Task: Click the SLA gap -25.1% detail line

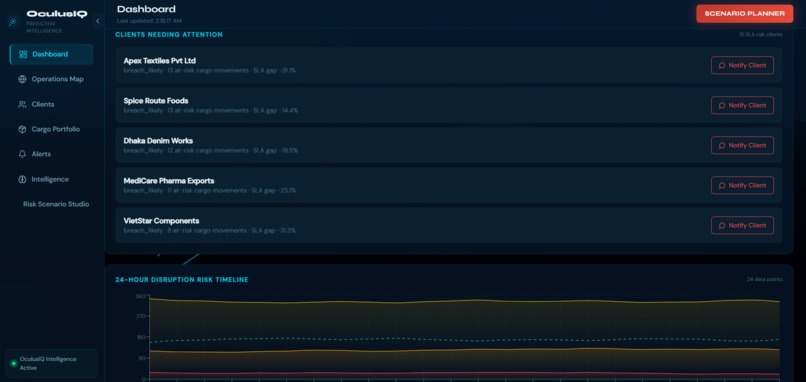Action: pos(210,191)
